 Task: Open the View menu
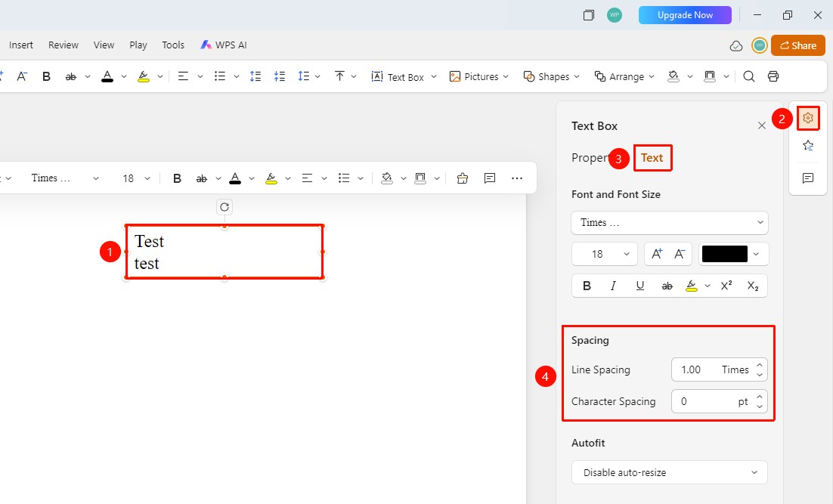pyautogui.click(x=104, y=45)
